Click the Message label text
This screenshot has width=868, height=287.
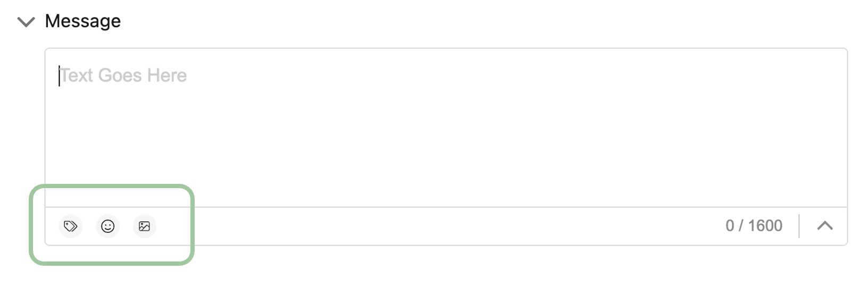pyautogui.click(x=83, y=21)
